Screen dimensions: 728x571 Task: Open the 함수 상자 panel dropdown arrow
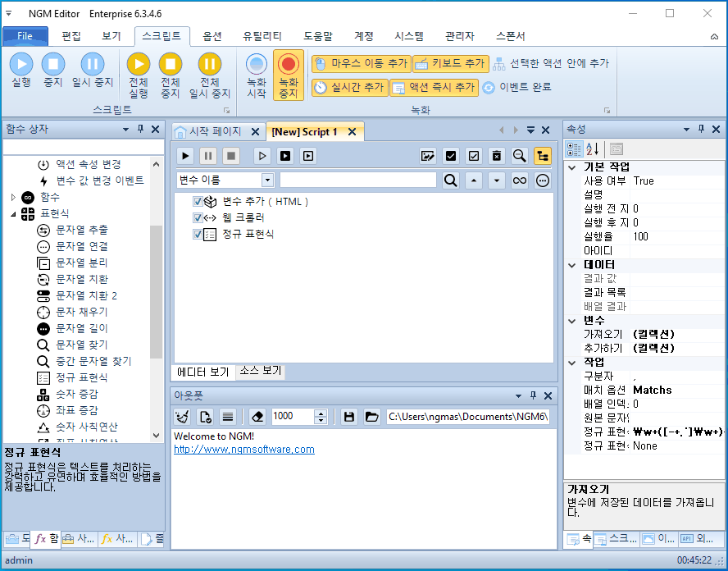click(125, 130)
